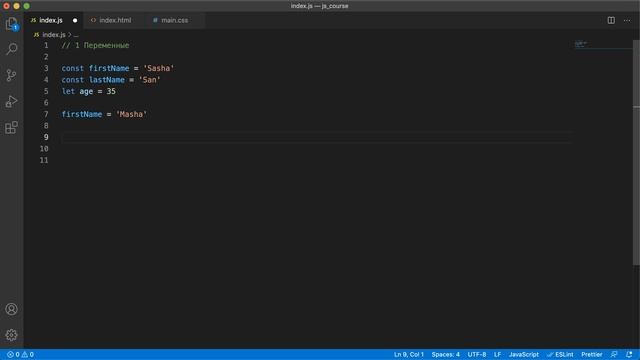Open the Accounts menu icon

click(11, 309)
